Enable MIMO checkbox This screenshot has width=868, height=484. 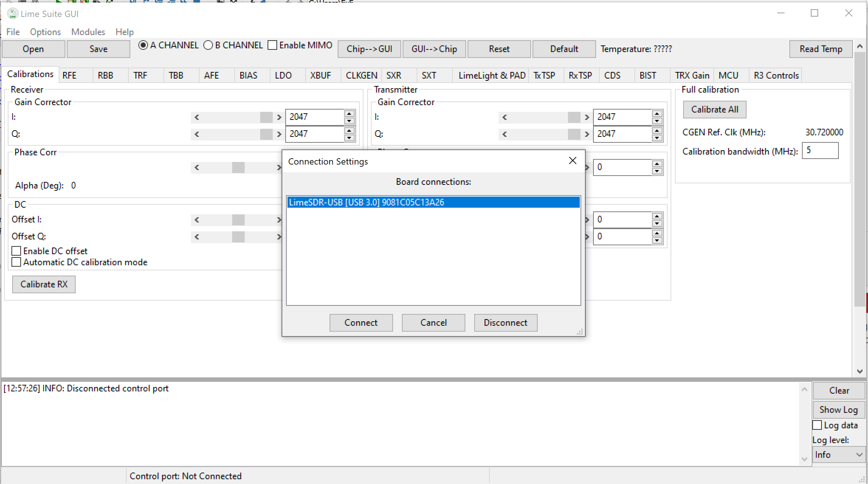tap(272, 45)
